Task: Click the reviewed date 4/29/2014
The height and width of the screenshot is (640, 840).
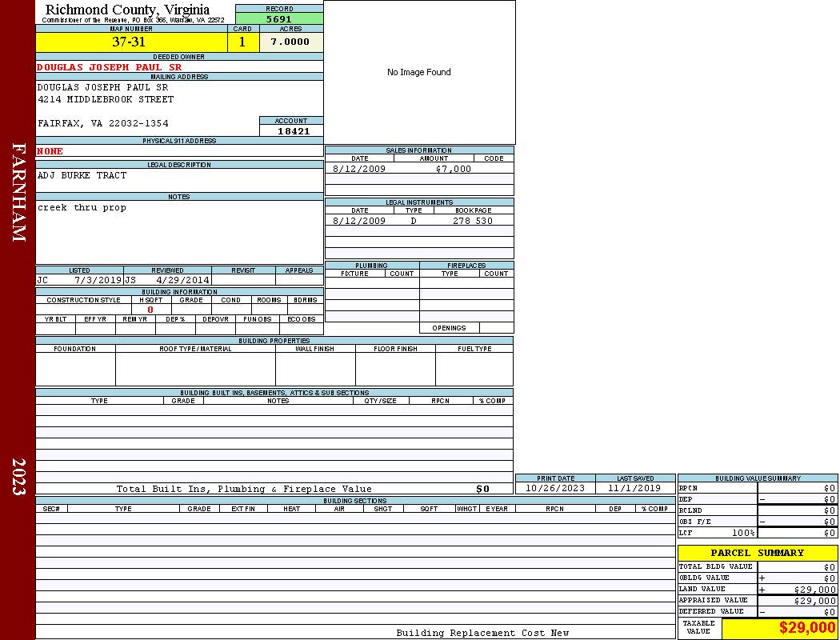Action: (x=183, y=281)
